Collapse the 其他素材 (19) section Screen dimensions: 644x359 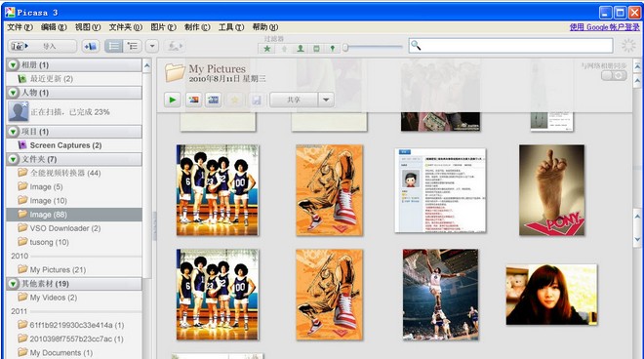coord(13,284)
